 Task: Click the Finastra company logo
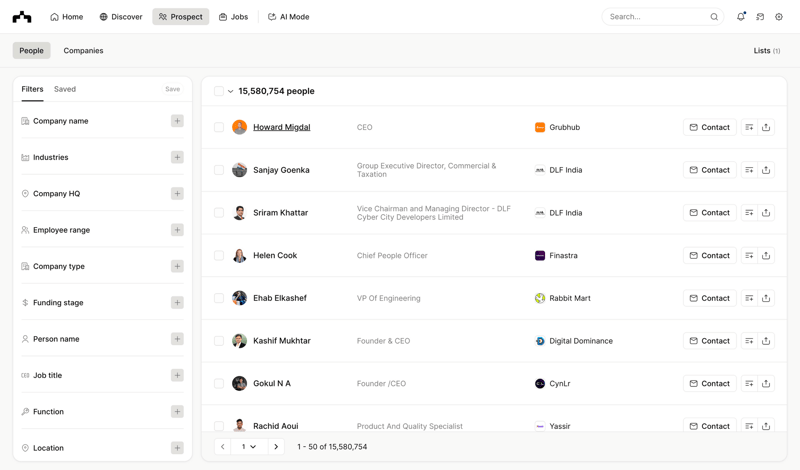[x=540, y=255]
